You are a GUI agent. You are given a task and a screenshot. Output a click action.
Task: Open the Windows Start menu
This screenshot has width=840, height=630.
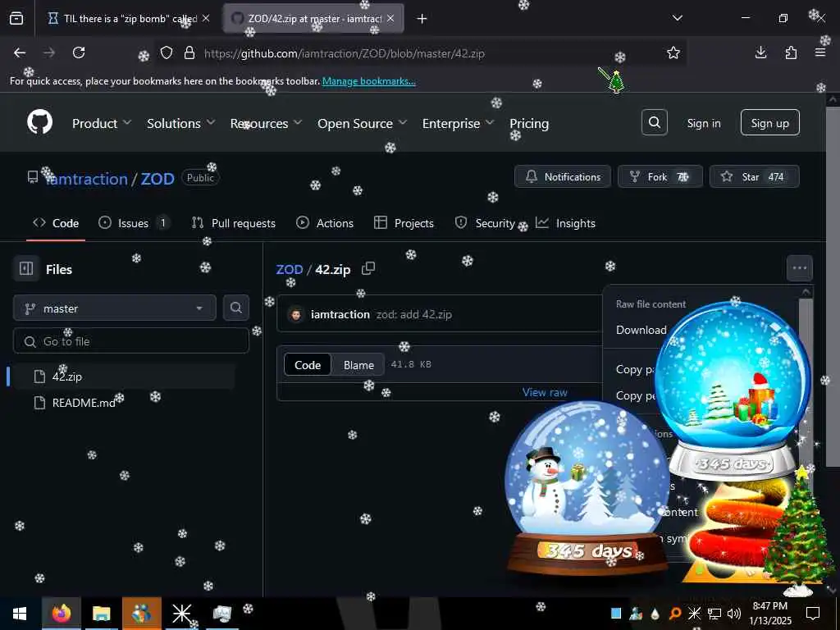coord(20,614)
